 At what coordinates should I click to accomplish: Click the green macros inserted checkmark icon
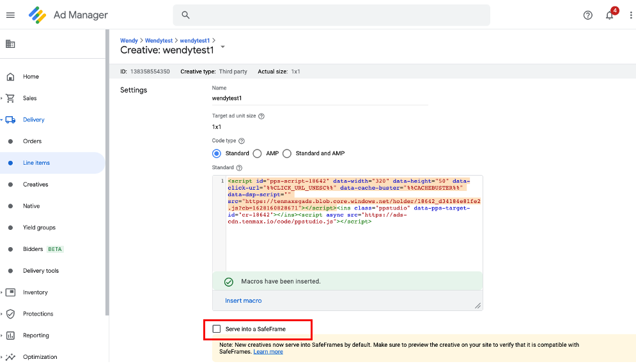229,282
